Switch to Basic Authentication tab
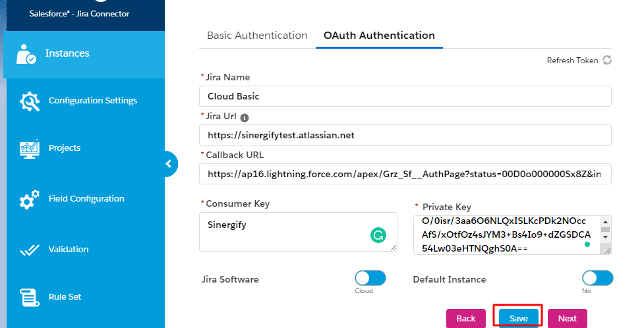Screen dimensions: 644x328 pos(257,36)
